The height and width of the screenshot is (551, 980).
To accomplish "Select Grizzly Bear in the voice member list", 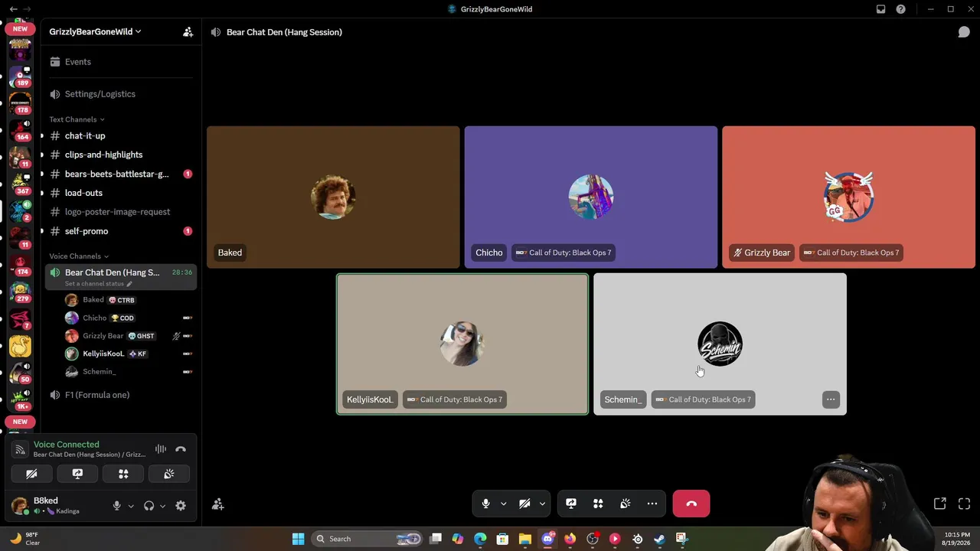I will 129,336.
